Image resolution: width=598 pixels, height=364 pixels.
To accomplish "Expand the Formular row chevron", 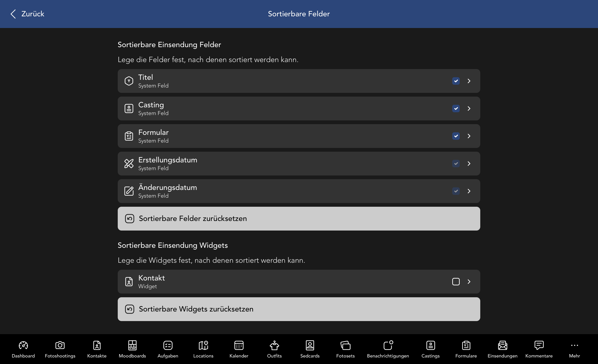I will click(x=469, y=136).
